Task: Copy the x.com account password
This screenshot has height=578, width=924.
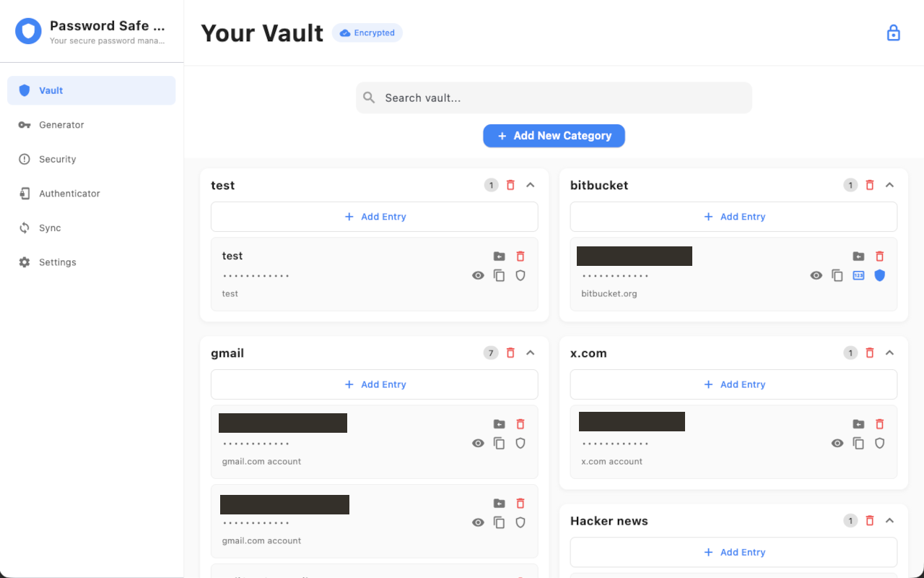Action: coord(858,443)
